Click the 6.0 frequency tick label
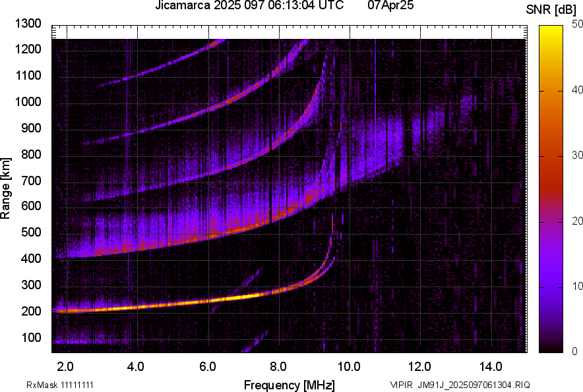This screenshot has width=583, height=392. pyautogui.click(x=208, y=367)
